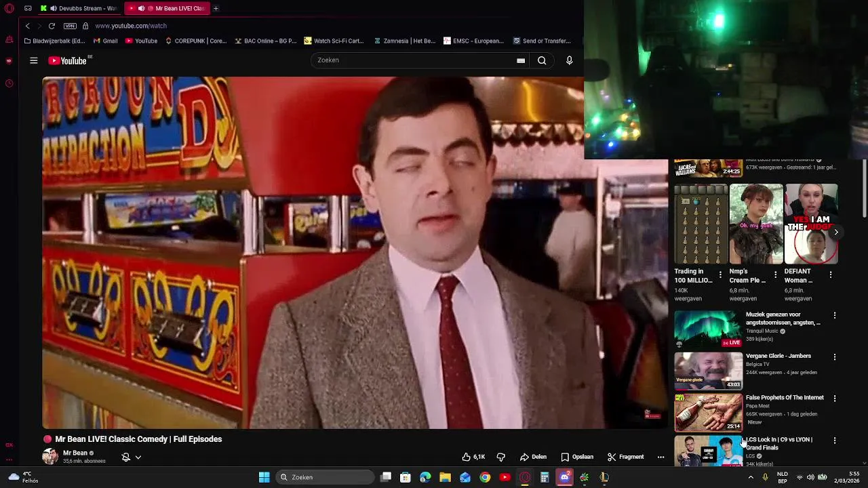Toggle the browser VPN badge

coord(70,26)
